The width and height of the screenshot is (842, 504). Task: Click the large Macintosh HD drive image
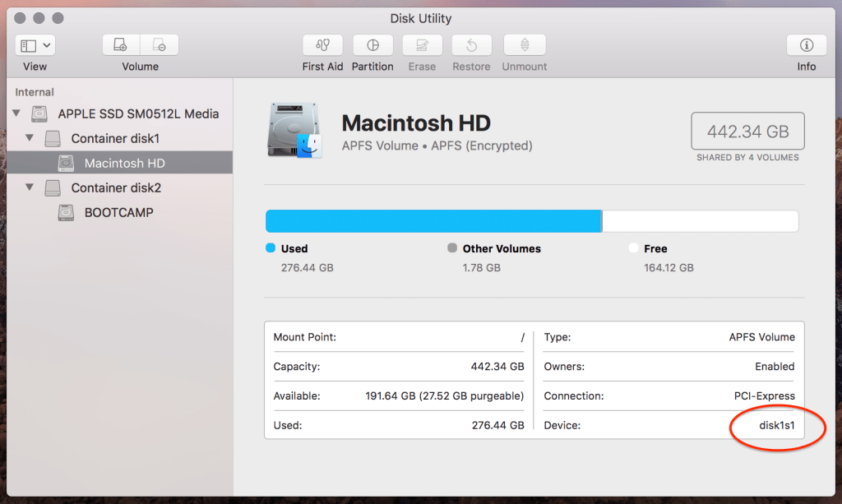point(294,131)
